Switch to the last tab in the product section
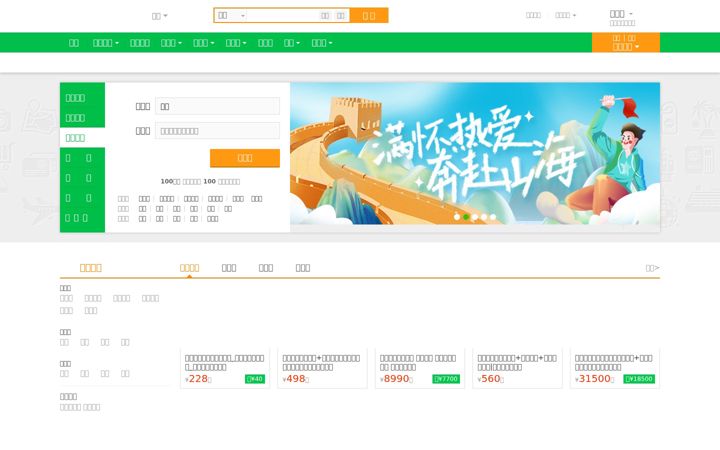The image size is (720, 450). point(303,268)
